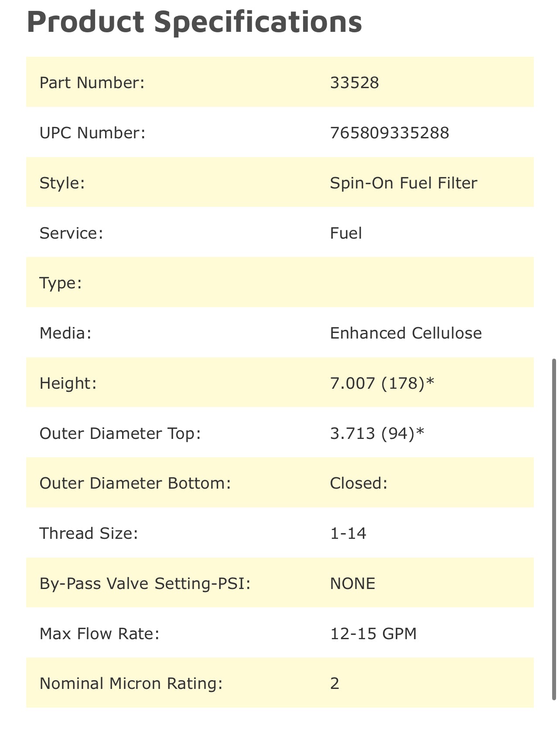Click the outer diameter top value 3.713 (94)*
Viewport: 560px width, 750px height.
377,433
